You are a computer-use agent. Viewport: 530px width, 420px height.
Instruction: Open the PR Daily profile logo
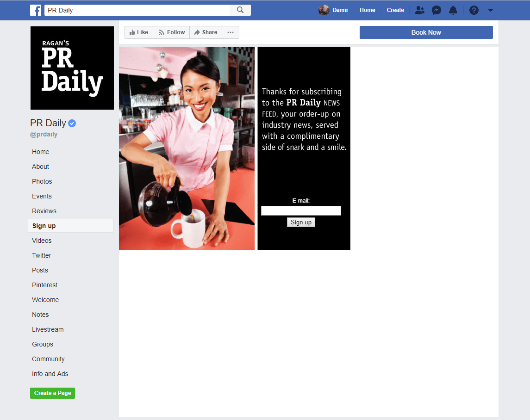(72, 68)
